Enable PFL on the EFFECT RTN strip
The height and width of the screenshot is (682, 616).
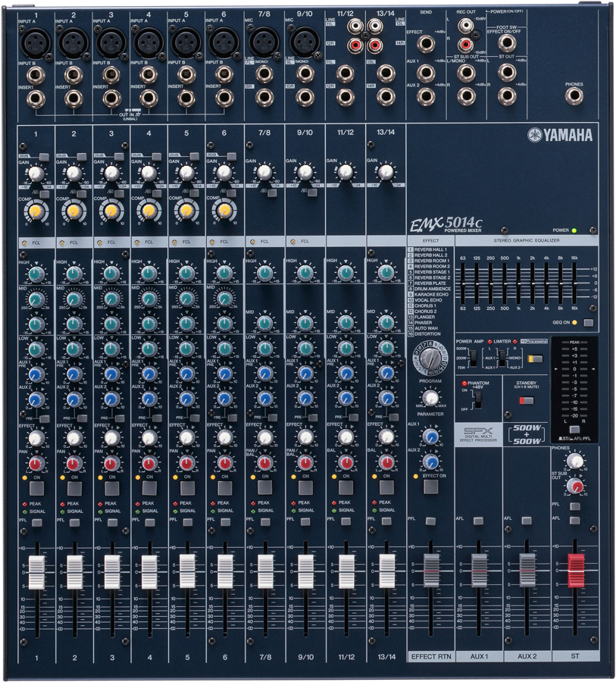point(430,521)
